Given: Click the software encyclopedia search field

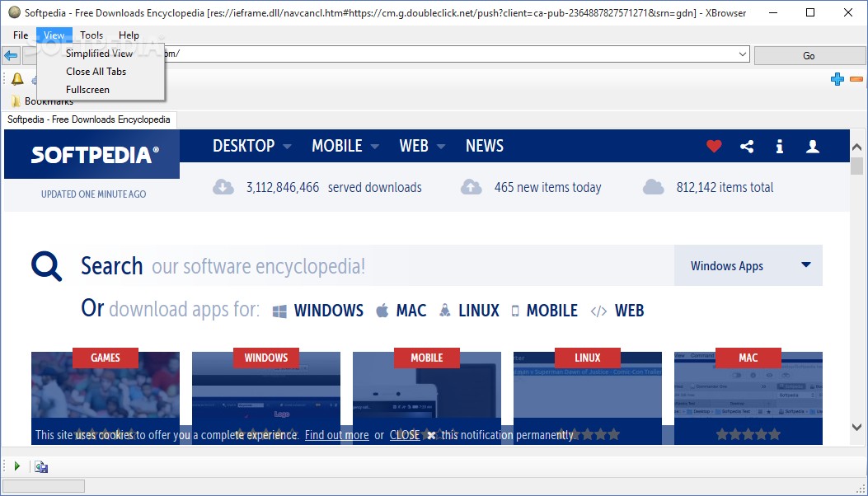Looking at the screenshot, I should click(x=377, y=266).
